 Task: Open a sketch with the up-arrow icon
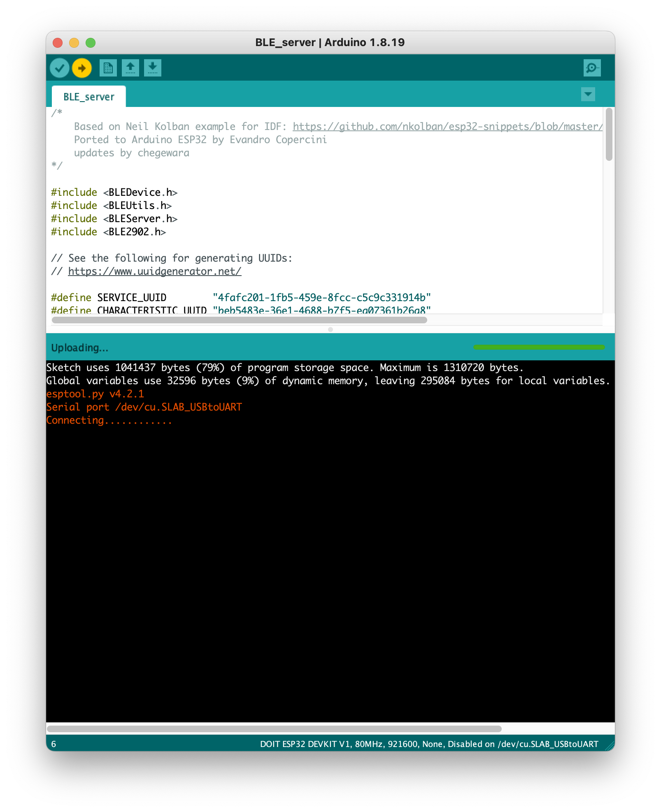130,68
